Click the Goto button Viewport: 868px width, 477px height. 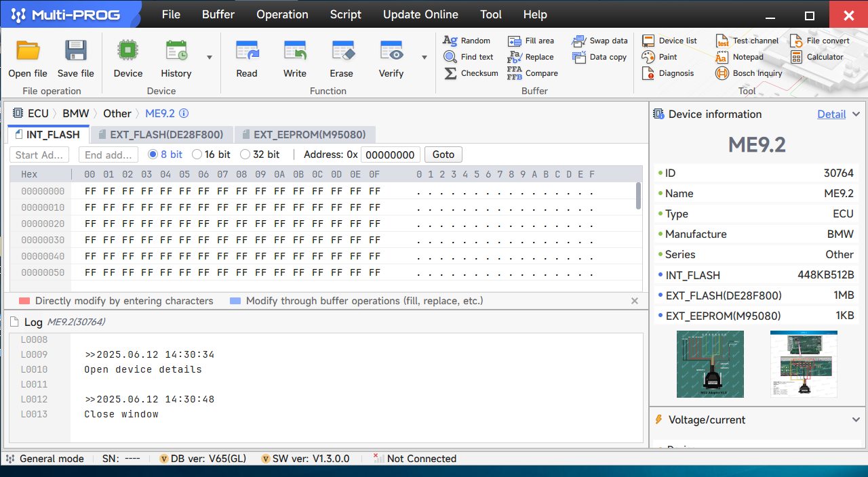[x=443, y=154]
